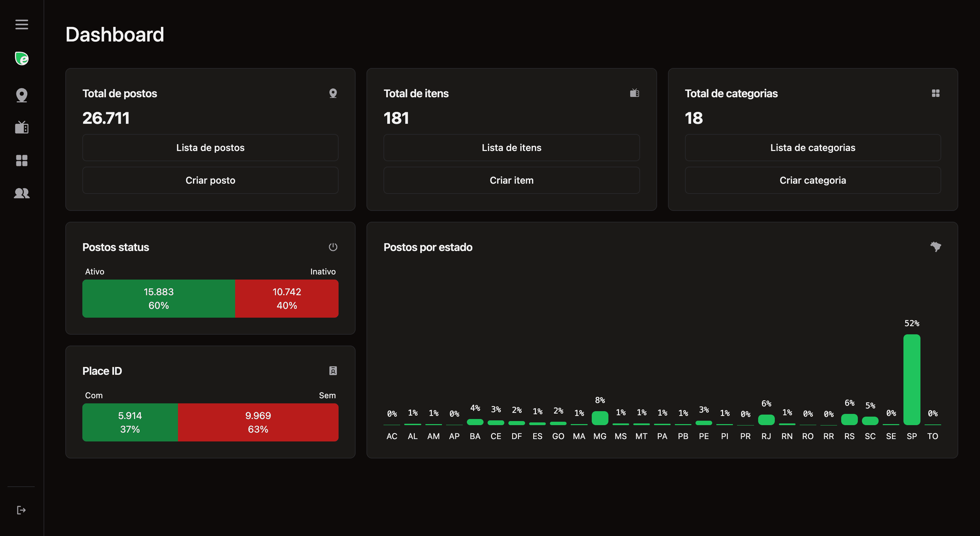Open postos via sidebar map pin icon

(22, 95)
